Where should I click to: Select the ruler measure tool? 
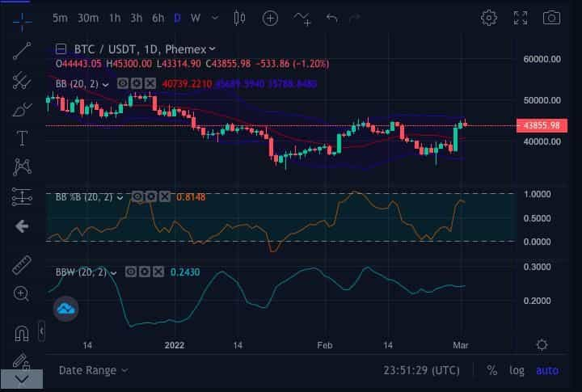click(x=22, y=264)
